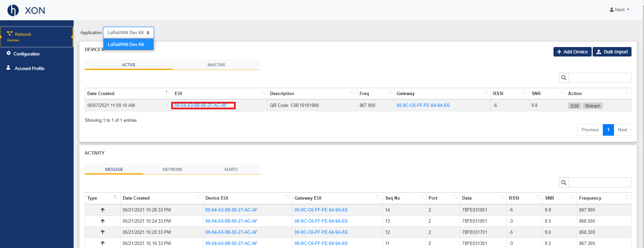Click the Add Device button
This screenshot has width=644, height=248.
(x=572, y=52)
